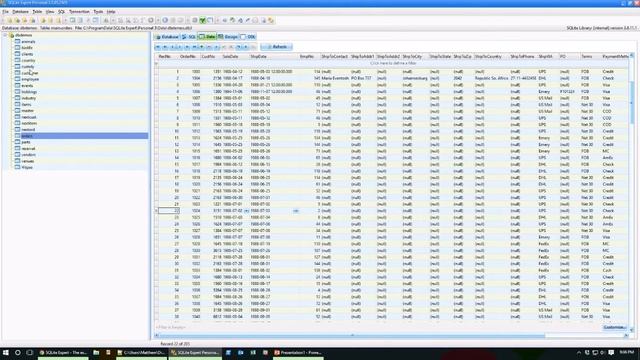Select the country table
Screen dimensions: 640x360
point(28,60)
